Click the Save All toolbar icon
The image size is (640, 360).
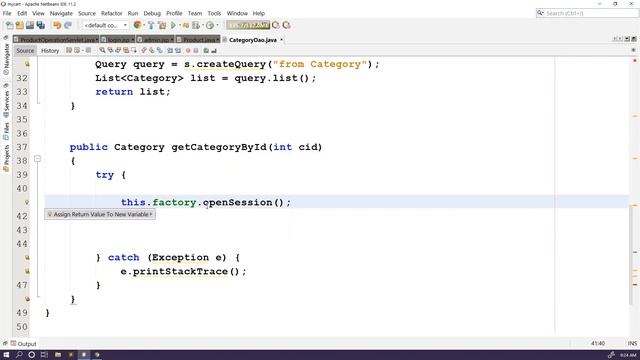[x=41, y=25]
